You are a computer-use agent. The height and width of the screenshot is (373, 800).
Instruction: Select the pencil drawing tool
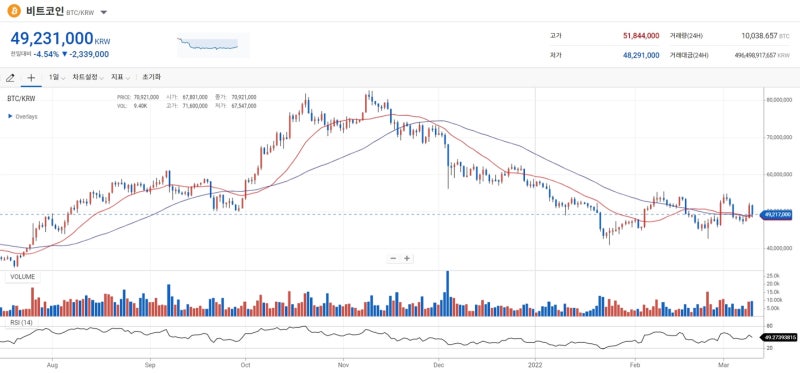click(10, 78)
